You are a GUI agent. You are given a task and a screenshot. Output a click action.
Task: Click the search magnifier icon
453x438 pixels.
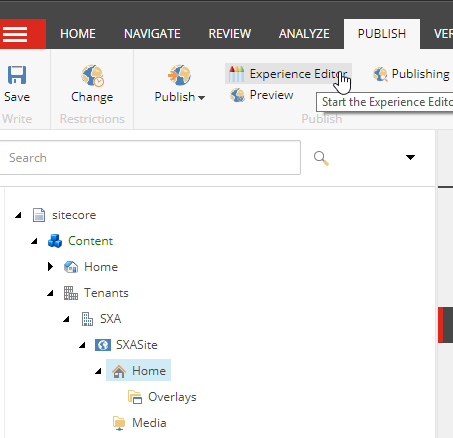[x=321, y=158]
